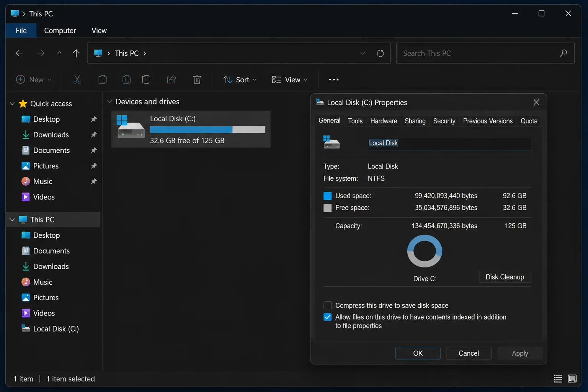The width and height of the screenshot is (588, 392).
Task: Unpin Downloads from Quick access
Action: click(94, 135)
